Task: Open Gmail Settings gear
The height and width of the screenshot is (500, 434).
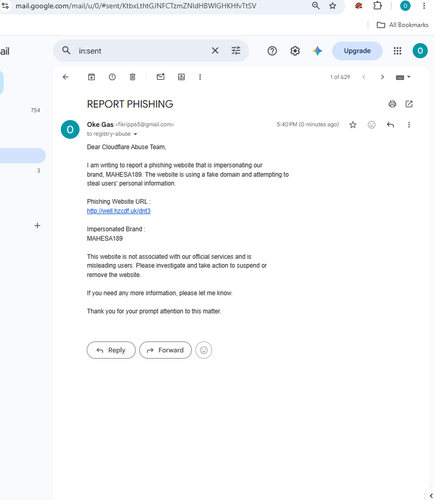Action: 295,51
